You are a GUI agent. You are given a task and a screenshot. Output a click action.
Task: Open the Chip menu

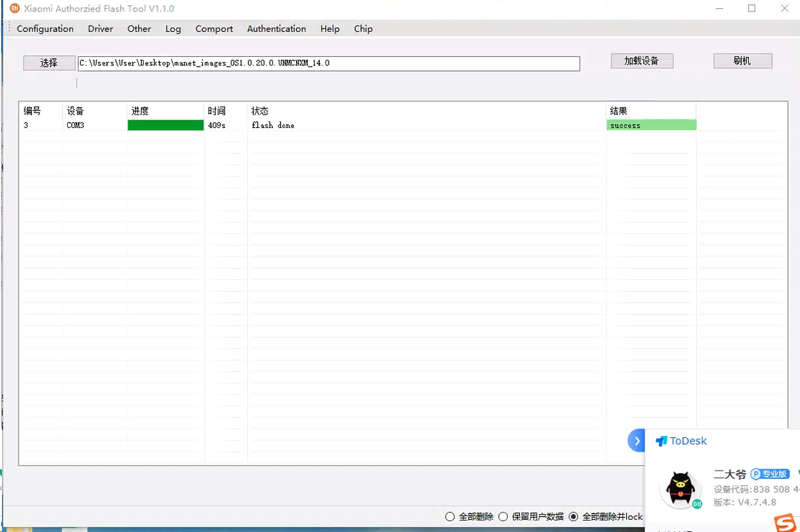[x=363, y=29]
